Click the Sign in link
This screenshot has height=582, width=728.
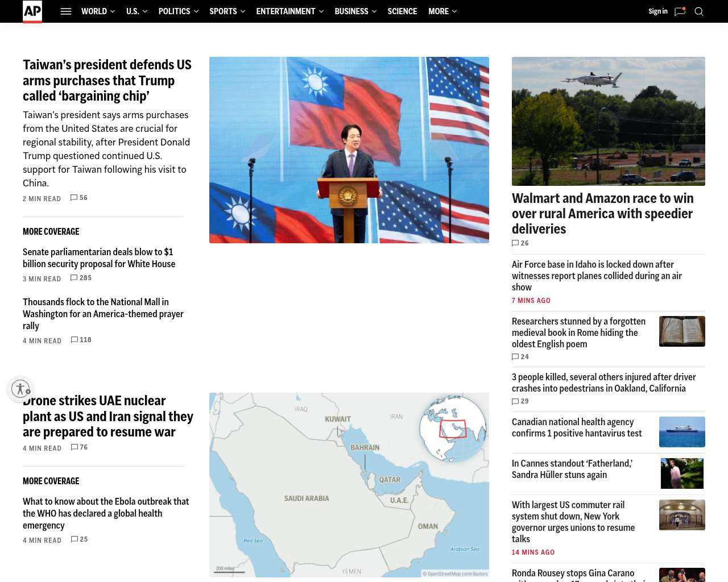(658, 11)
